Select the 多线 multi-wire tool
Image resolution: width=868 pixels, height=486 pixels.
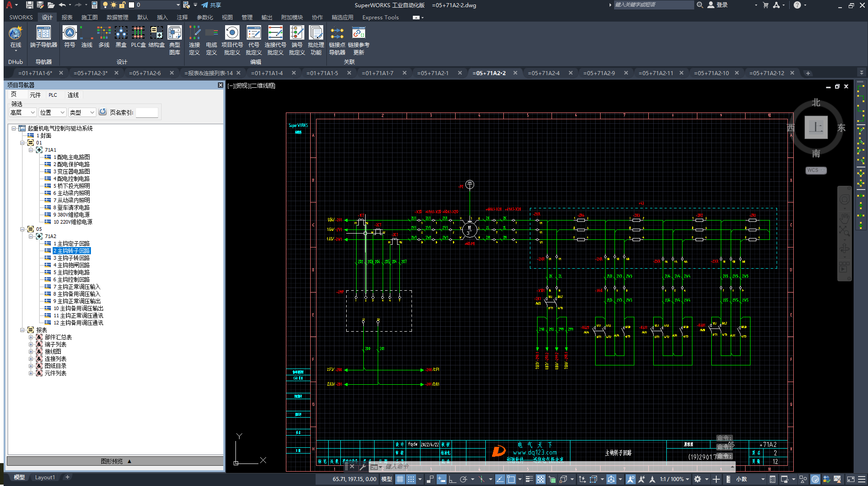tap(104, 37)
